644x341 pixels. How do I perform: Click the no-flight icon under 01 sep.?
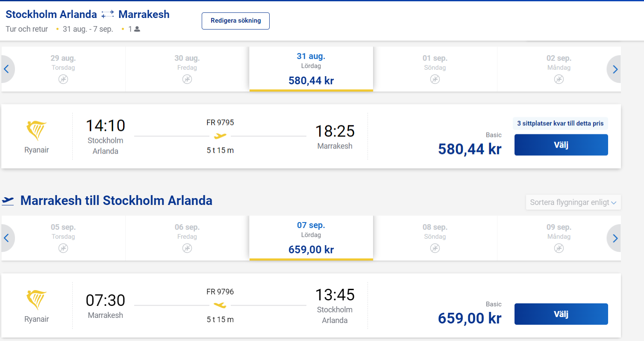click(x=435, y=79)
